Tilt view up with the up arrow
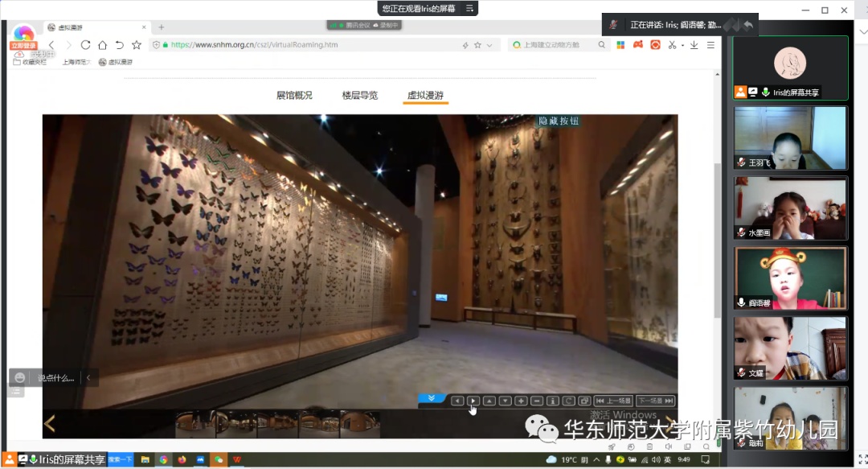 pos(489,401)
